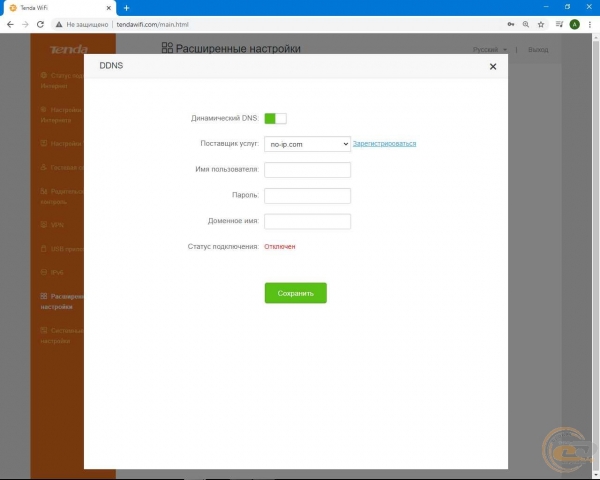Open the saved passwords key icon
This screenshot has height=480, width=600.
pyautogui.click(x=511, y=24)
